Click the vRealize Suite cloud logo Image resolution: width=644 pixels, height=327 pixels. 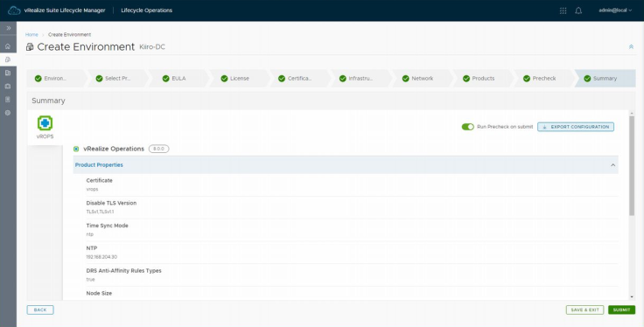[14, 10]
